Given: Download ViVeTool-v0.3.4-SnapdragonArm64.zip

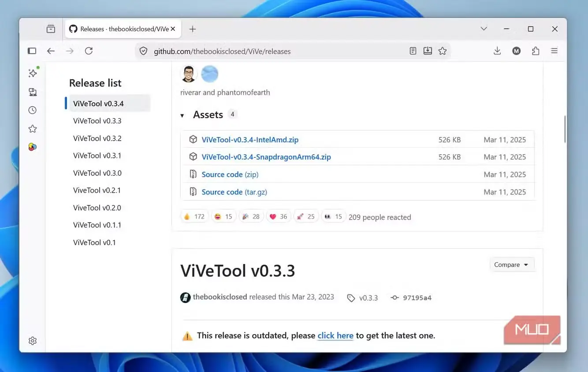Looking at the screenshot, I should [266, 157].
